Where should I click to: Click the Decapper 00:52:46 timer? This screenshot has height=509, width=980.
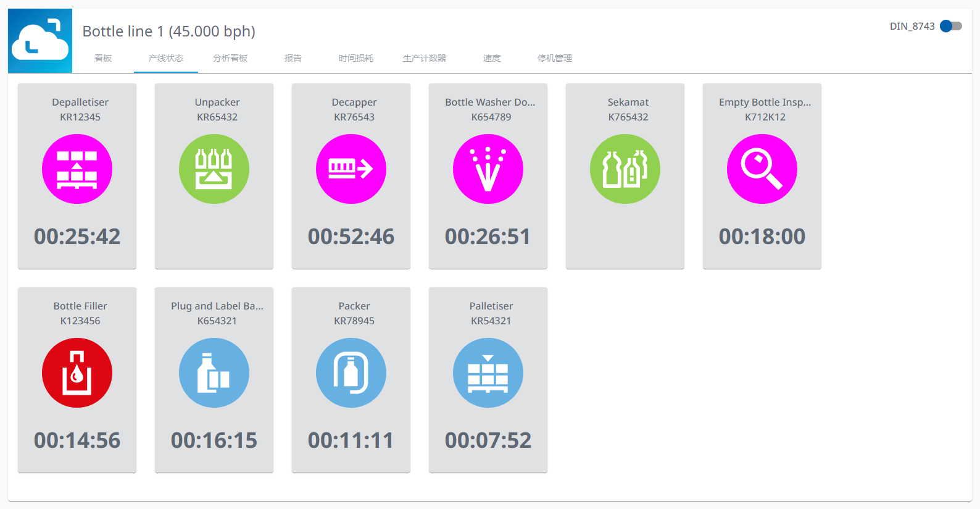pos(351,237)
